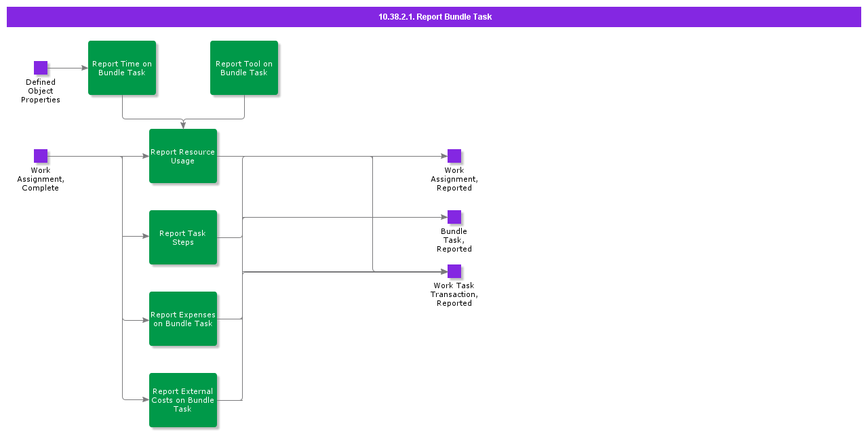Click arrow from Defined Object Properties to Report Time
The image size is (868, 434).
click(68, 68)
